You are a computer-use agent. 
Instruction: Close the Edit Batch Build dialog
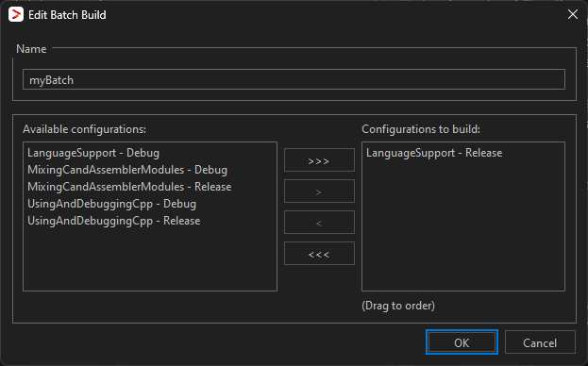(x=573, y=14)
